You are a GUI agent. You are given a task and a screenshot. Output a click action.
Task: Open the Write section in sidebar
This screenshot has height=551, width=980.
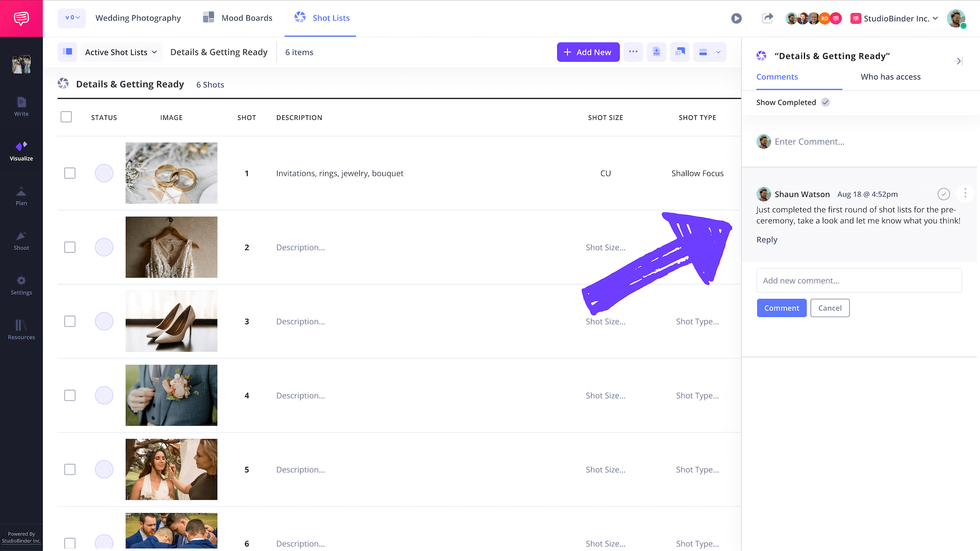(21, 106)
